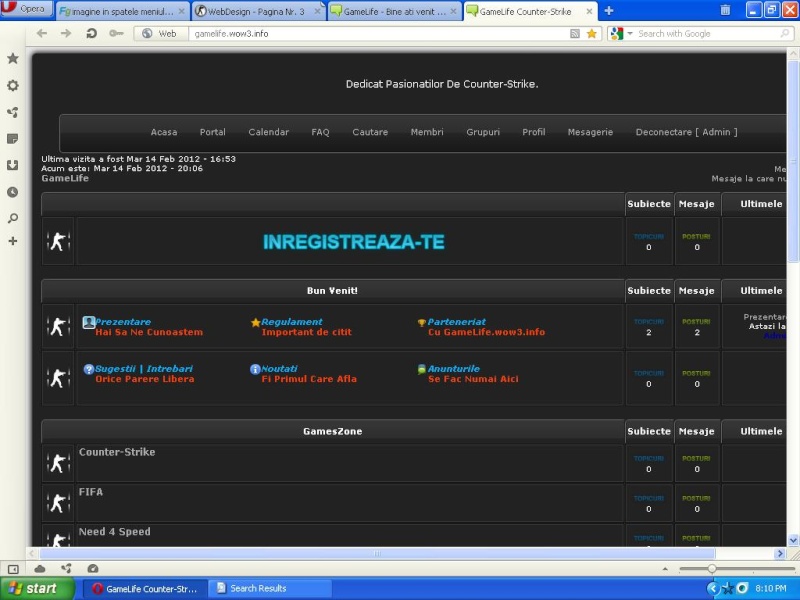Open the FIFA forum

pyautogui.click(x=91, y=492)
